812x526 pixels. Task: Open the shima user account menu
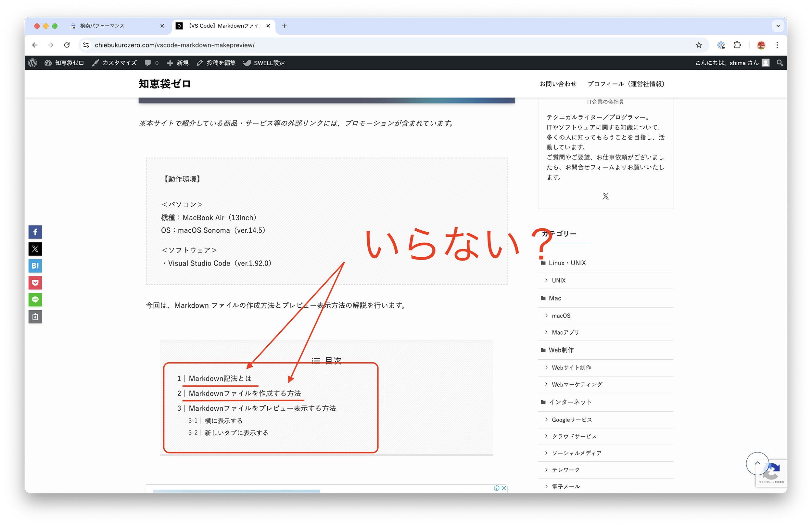[x=732, y=63]
